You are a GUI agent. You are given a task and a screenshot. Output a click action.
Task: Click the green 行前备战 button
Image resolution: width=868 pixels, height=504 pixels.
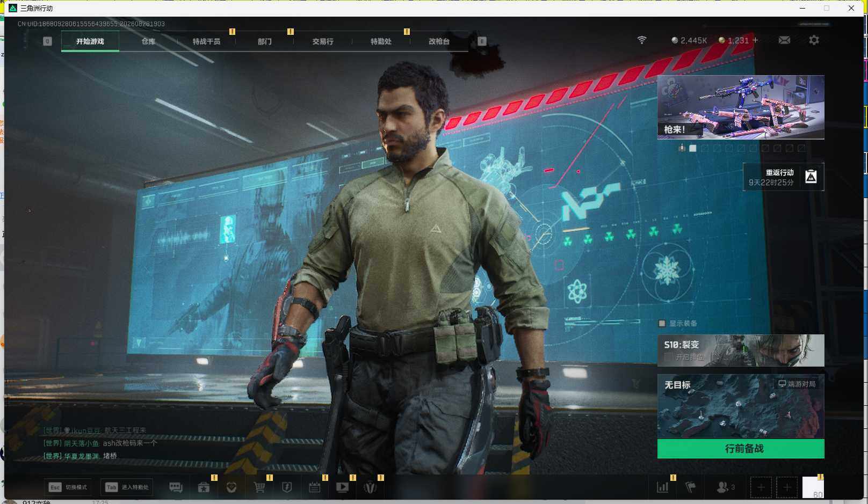point(741,449)
